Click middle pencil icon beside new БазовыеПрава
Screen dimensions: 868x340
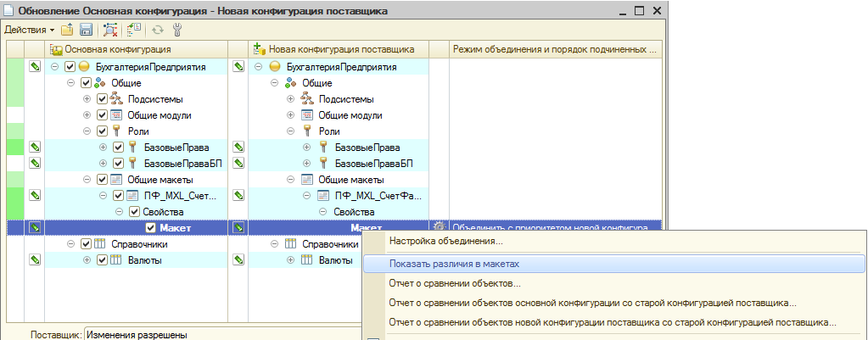[238, 147]
